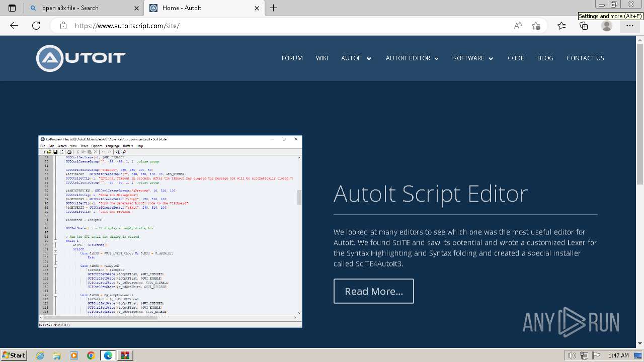View site information lock icon
The height and width of the screenshot is (362, 644).
[x=63, y=26]
